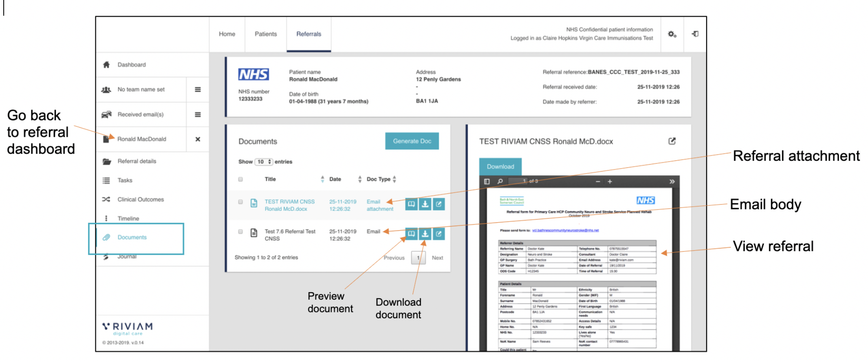Open the Show entries count dropdown
This screenshot has height=362, width=868.
(263, 162)
